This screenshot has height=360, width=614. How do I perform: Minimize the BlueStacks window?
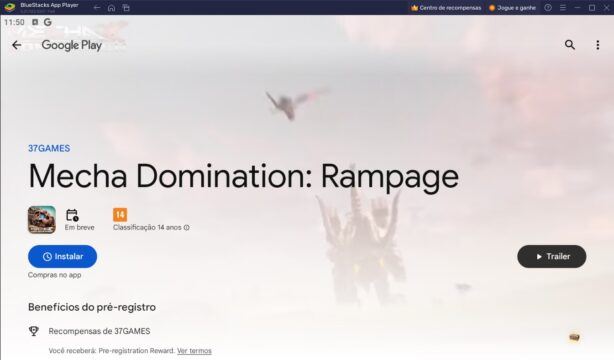tap(577, 7)
